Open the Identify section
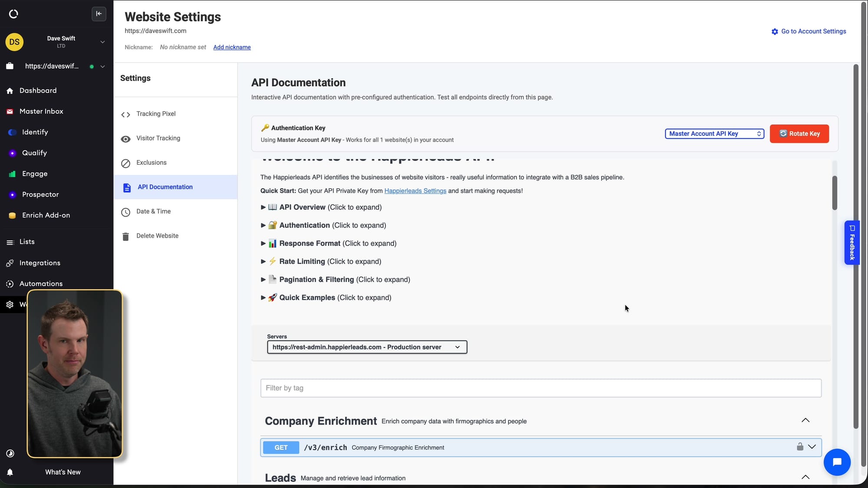The image size is (868, 488). [35, 132]
